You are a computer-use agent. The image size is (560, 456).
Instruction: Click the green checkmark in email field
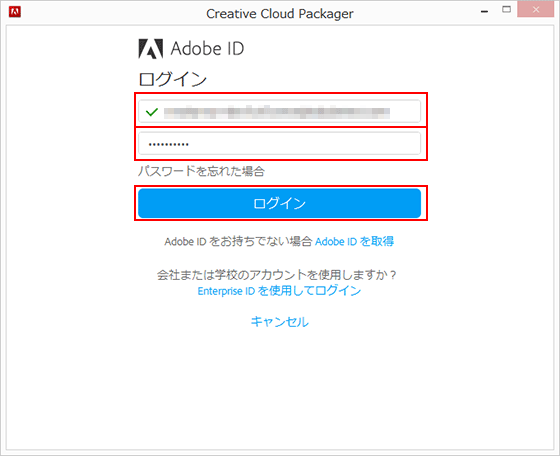point(152,112)
